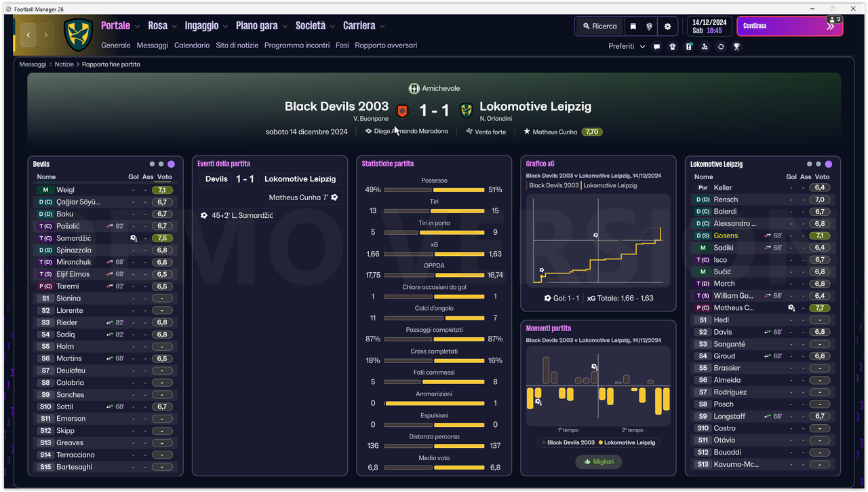Click the Migliori button
This screenshot has width=868, height=492.
tap(599, 461)
